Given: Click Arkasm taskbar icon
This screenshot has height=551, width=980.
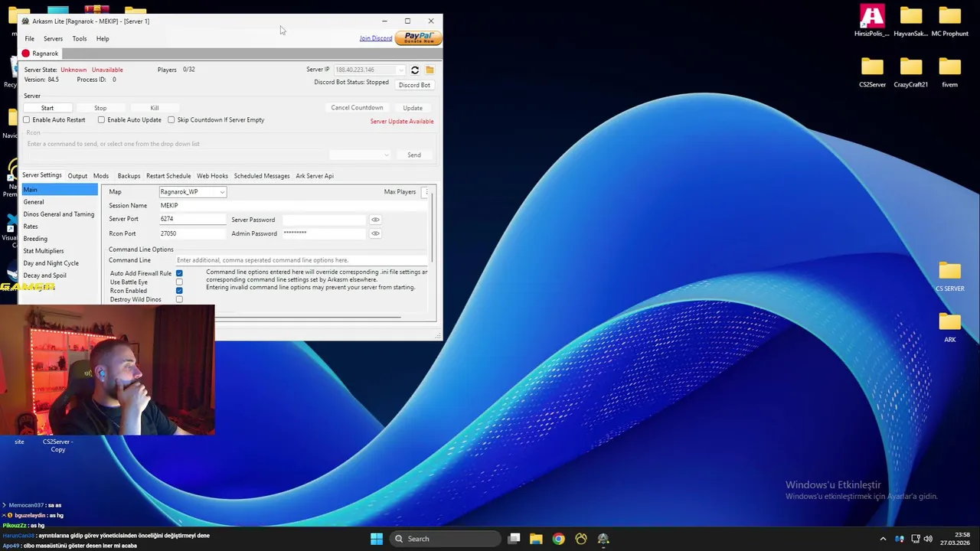Looking at the screenshot, I should tap(603, 539).
